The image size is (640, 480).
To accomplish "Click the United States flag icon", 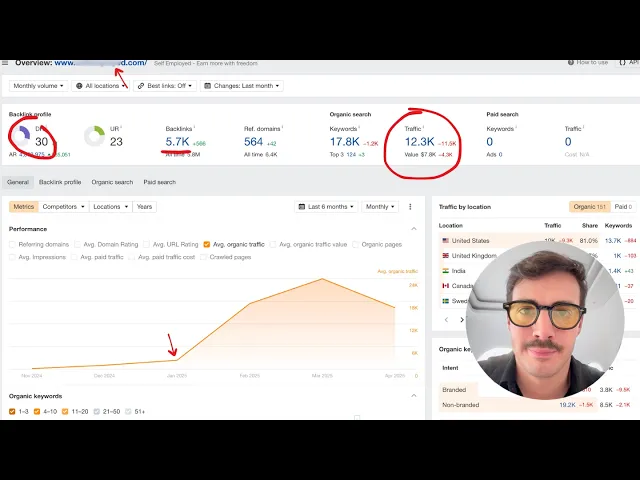I will click(446, 241).
